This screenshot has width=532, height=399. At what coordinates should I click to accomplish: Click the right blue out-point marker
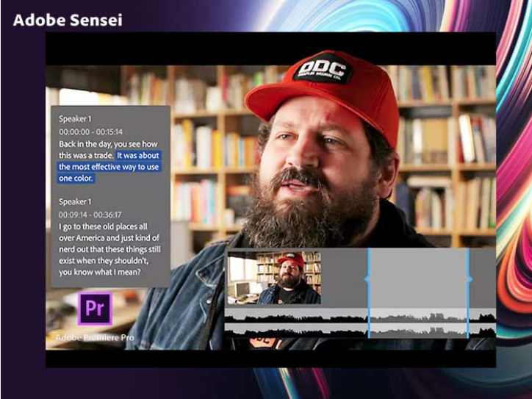click(x=468, y=293)
